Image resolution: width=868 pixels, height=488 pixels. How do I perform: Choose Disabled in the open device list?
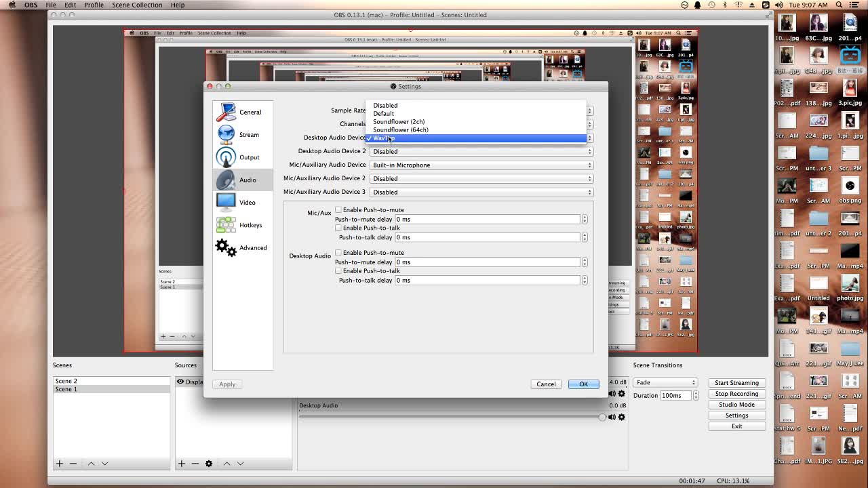coord(476,105)
